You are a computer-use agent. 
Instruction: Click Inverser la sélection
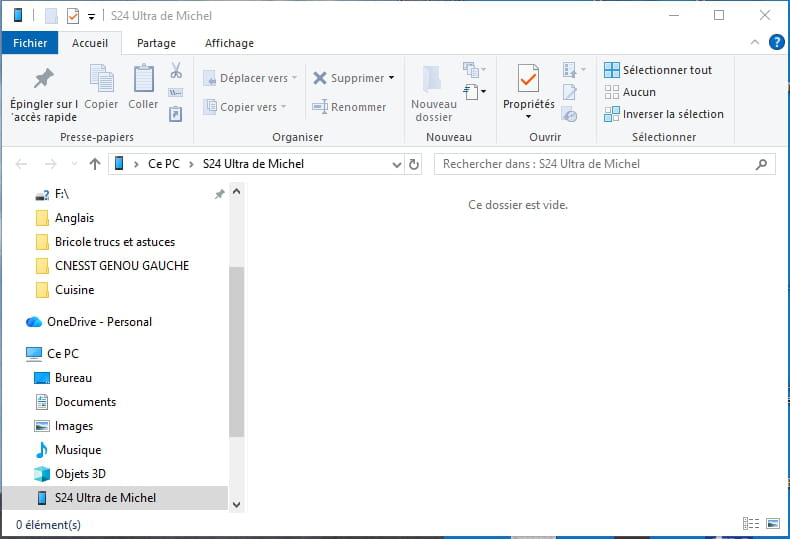[672, 114]
